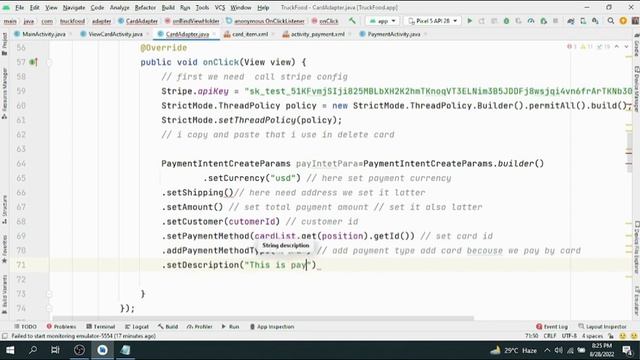
Task: Toggle tool window bars button in status bar corner
Action: click(4, 336)
